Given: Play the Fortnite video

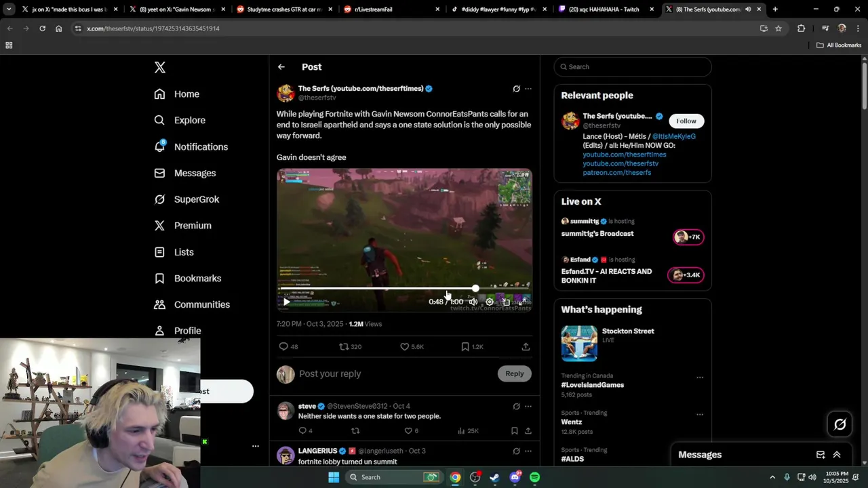Looking at the screenshot, I should pyautogui.click(x=286, y=302).
